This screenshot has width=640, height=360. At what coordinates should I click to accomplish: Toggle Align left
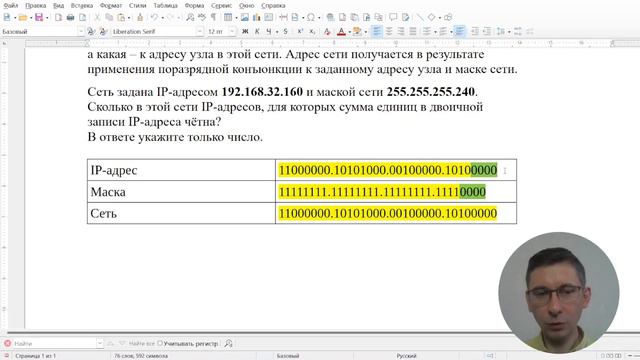[x=377, y=31]
